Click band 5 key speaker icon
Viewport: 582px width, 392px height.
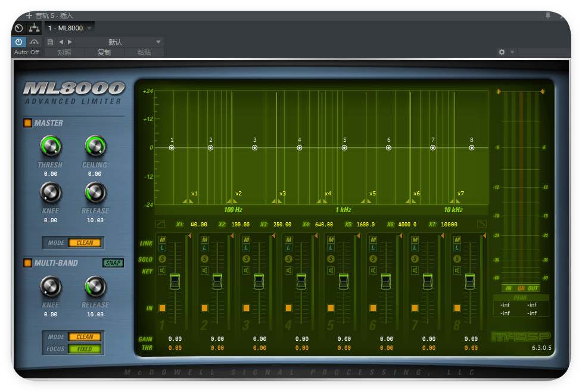click(x=331, y=270)
